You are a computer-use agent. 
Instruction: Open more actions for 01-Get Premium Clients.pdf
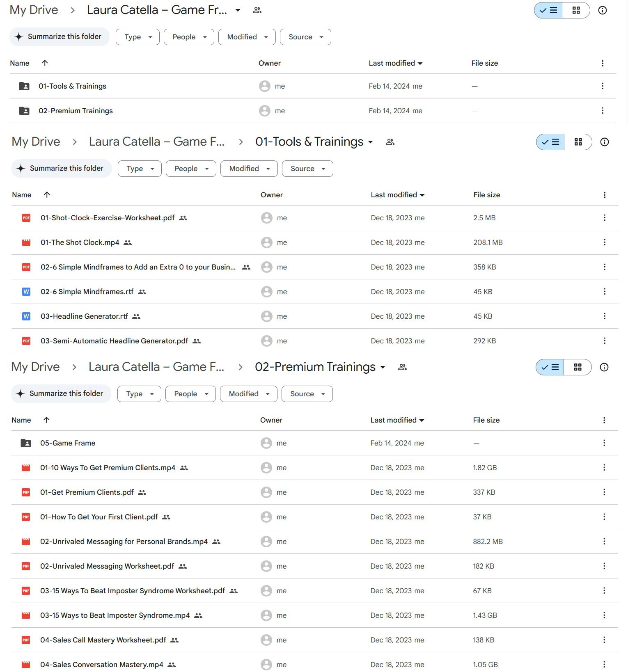click(604, 492)
